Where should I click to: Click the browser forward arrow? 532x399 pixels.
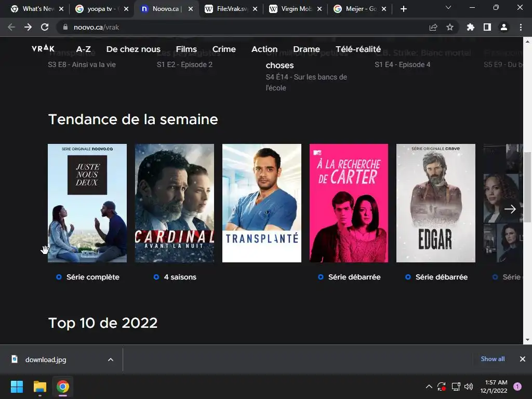coord(28,27)
